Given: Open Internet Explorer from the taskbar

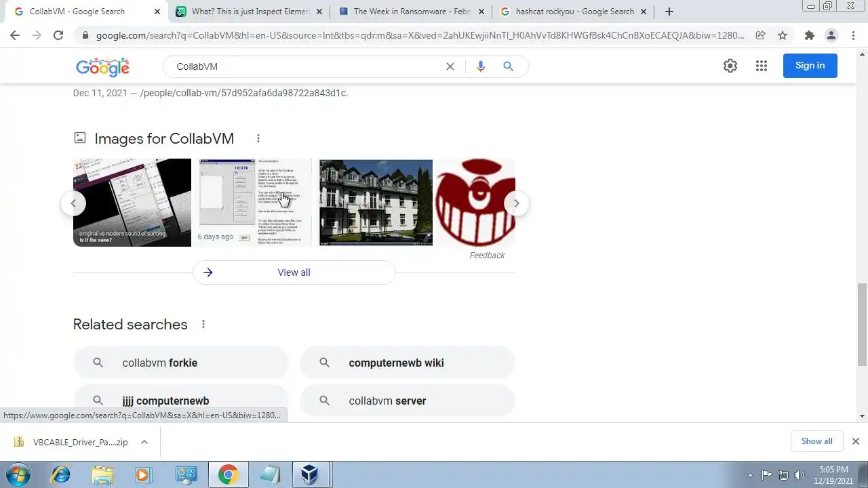Looking at the screenshot, I should tap(61, 474).
